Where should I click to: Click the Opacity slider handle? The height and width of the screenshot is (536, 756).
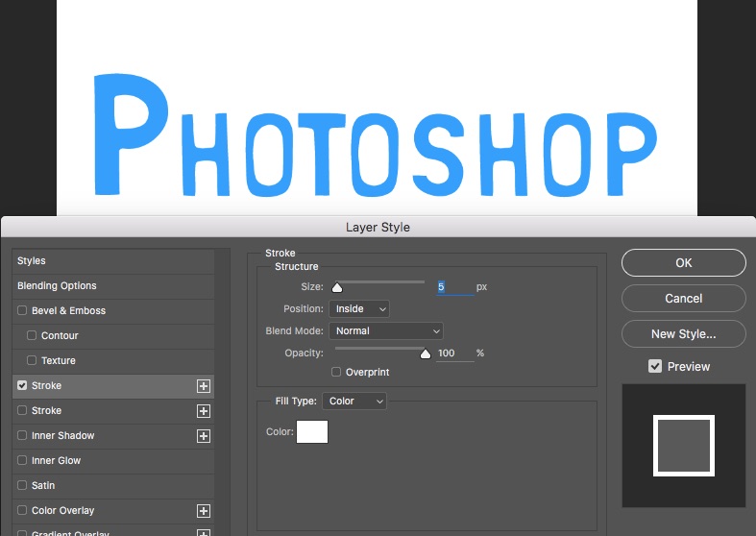click(426, 354)
